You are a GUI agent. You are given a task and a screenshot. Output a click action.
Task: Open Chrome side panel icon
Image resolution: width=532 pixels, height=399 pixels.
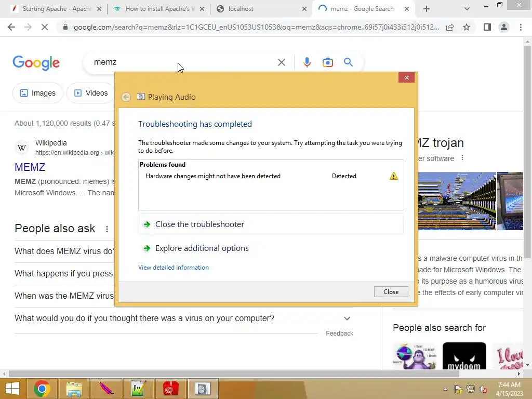point(487,27)
